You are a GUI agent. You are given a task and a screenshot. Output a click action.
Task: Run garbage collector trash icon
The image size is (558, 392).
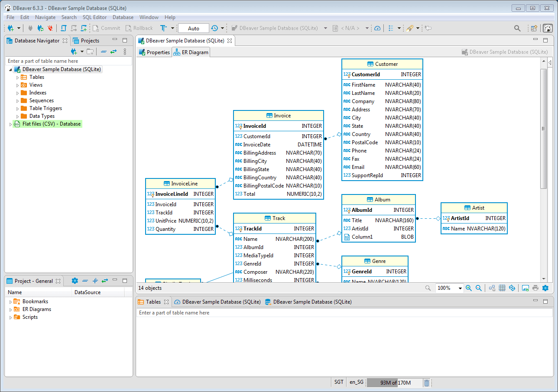coord(427,382)
